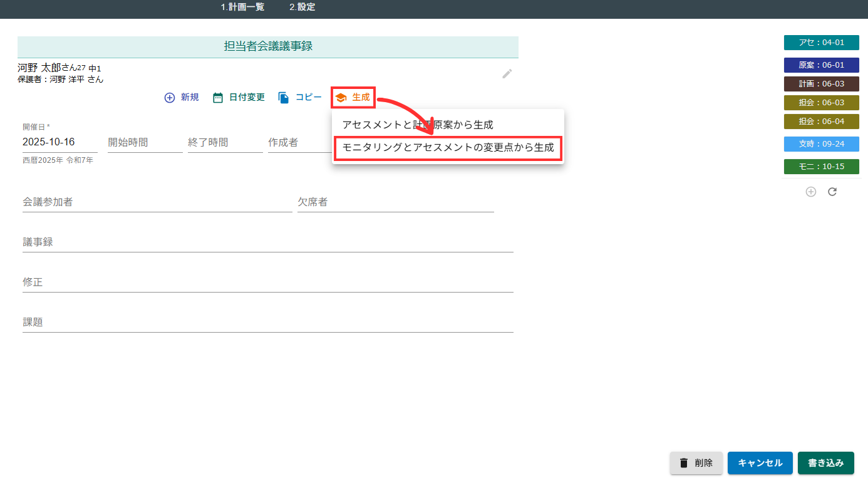
Task: Open the 原案：06-01 record tag
Action: point(821,65)
